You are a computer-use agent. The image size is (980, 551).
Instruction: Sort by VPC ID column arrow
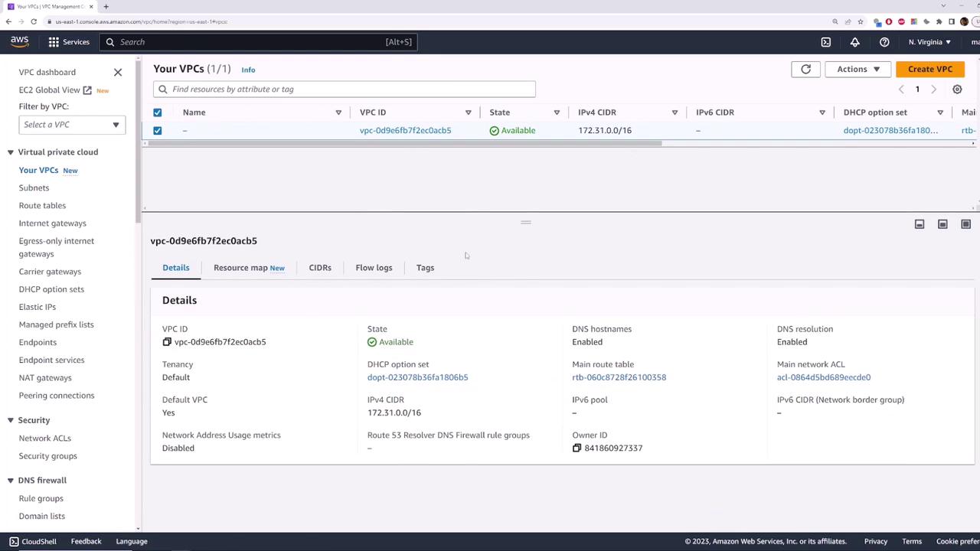468,112
